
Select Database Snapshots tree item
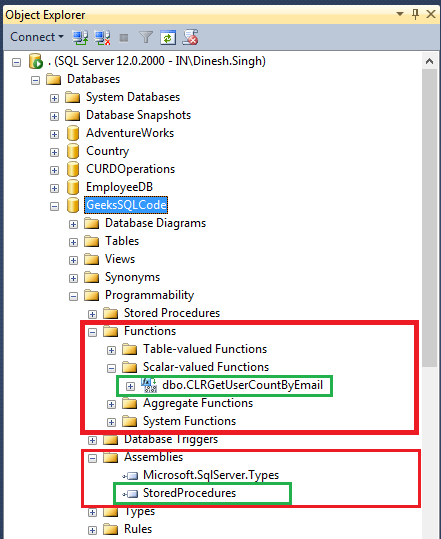(x=139, y=115)
